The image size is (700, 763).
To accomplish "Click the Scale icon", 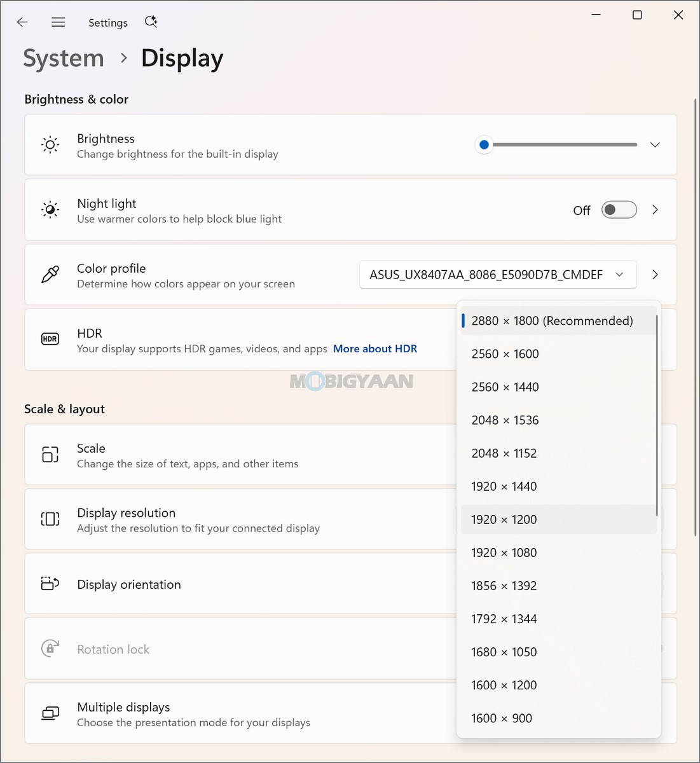I will coord(50,454).
